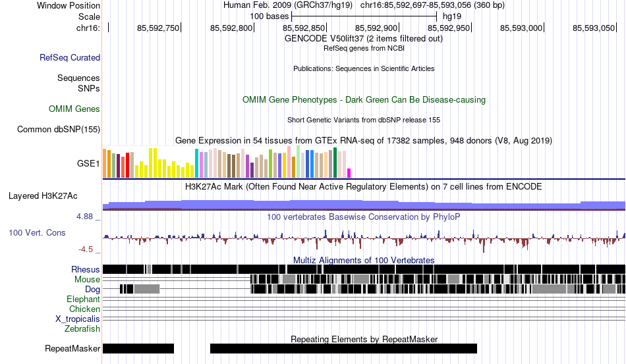This screenshot has height=364, width=626.
Task: Click the OMIM Genes track label
Action: 74,109
